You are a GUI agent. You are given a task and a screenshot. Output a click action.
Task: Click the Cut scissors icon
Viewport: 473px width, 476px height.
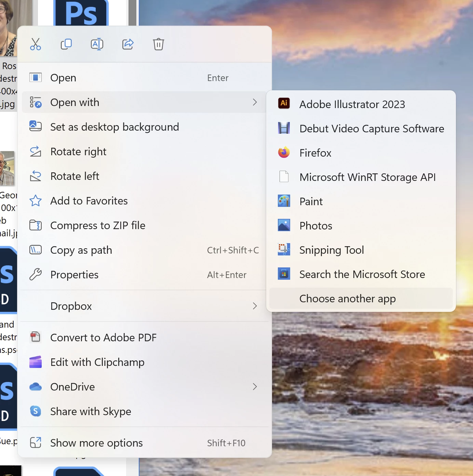click(36, 44)
